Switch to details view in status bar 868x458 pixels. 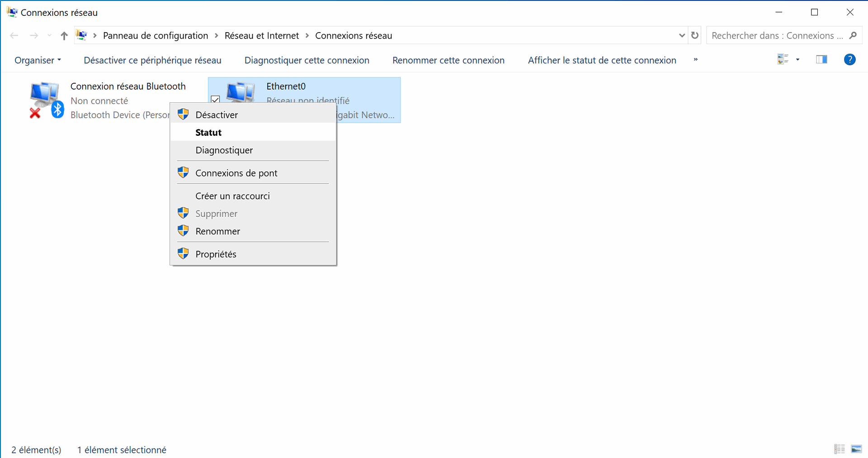840,449
